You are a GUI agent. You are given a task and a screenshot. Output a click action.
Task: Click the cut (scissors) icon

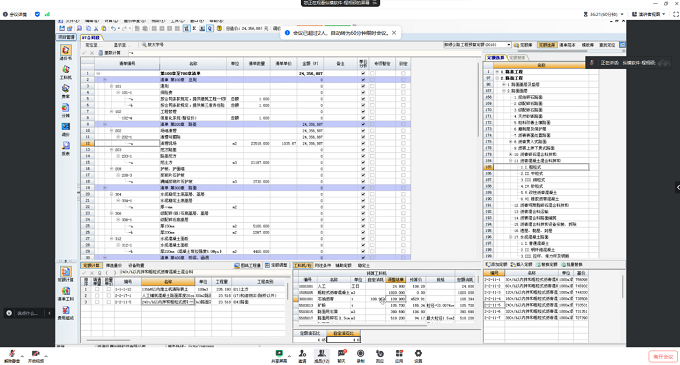click(96, 28)
